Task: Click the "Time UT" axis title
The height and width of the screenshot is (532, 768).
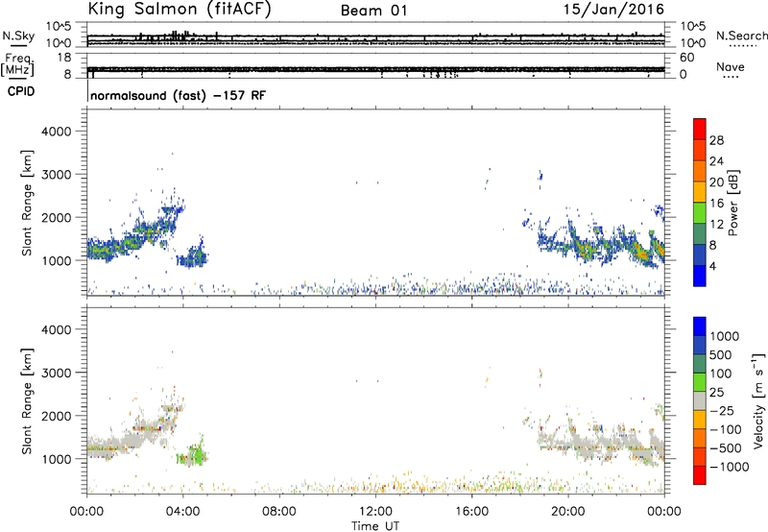Action: pos(375,526)
